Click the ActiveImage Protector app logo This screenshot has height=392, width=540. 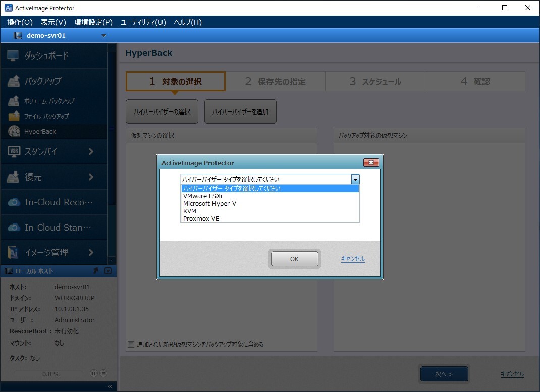coord(8,8)
